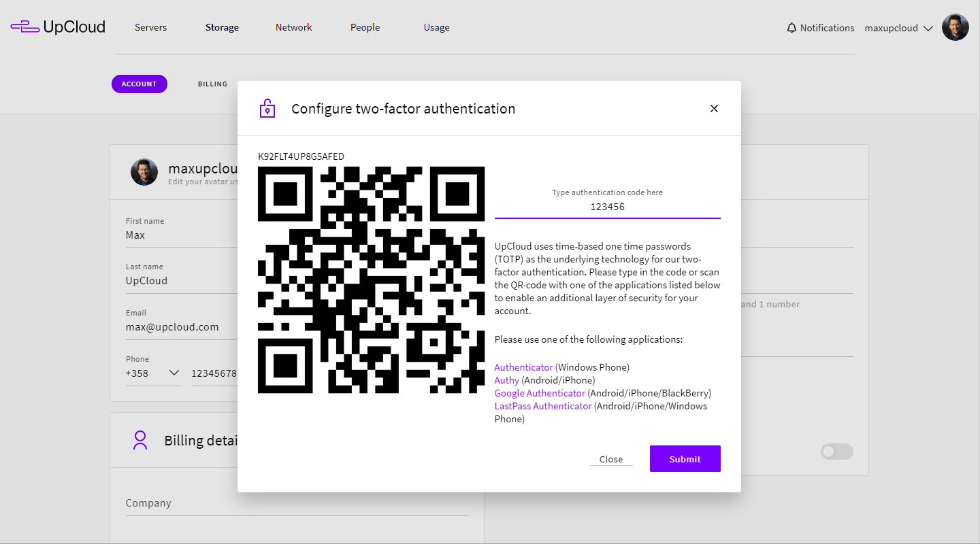Screen dimensions: 980x544
Task: Click the user avatar in top bar
Action: click(x=955, y=28)
